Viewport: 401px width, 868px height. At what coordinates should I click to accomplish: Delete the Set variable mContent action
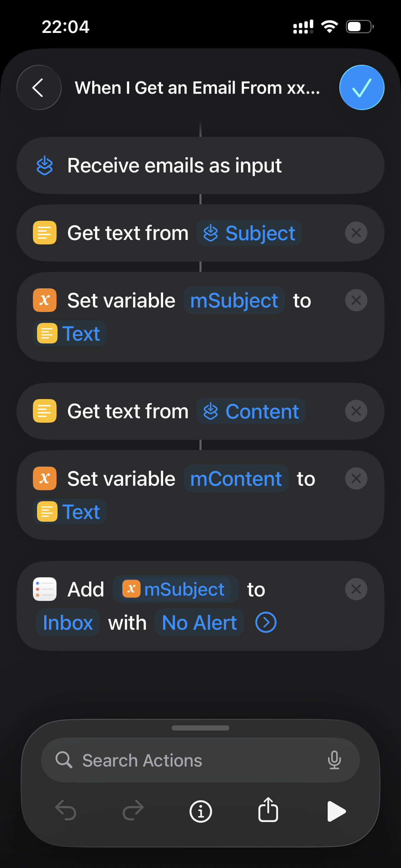pyautogui.click(x=356, y=479)
